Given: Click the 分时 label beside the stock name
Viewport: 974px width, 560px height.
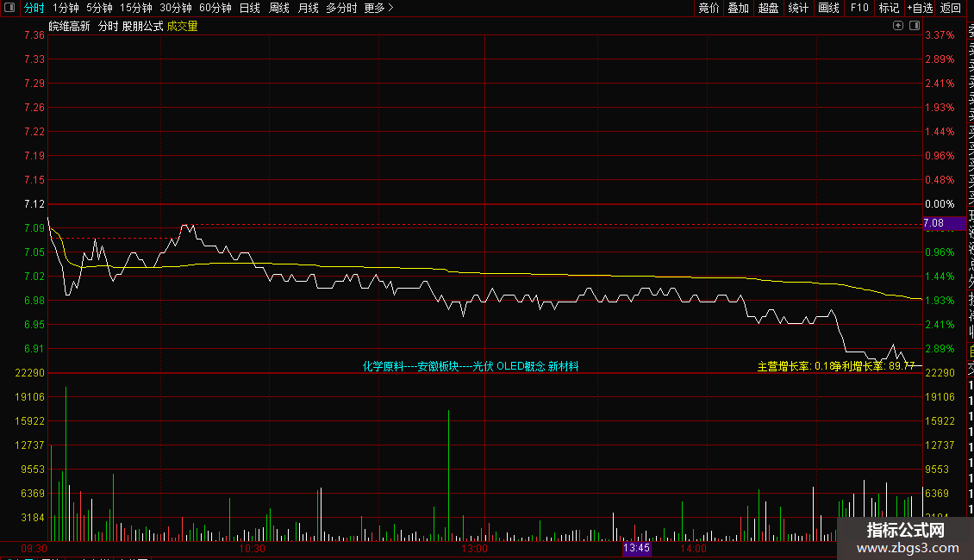Looking at the screenshot, I should pyautogui.click(x=108, y=26).
